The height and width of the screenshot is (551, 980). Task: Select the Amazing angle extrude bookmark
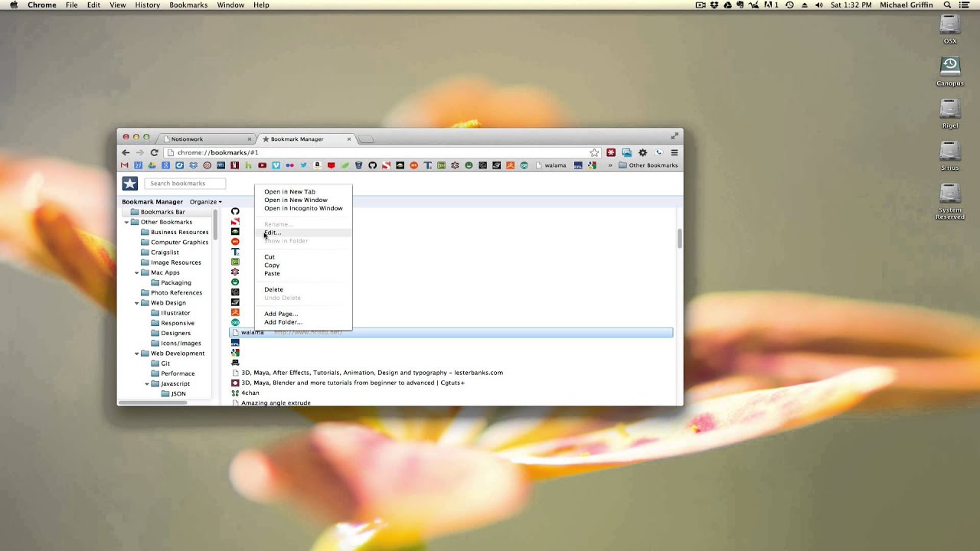(452, 403)
